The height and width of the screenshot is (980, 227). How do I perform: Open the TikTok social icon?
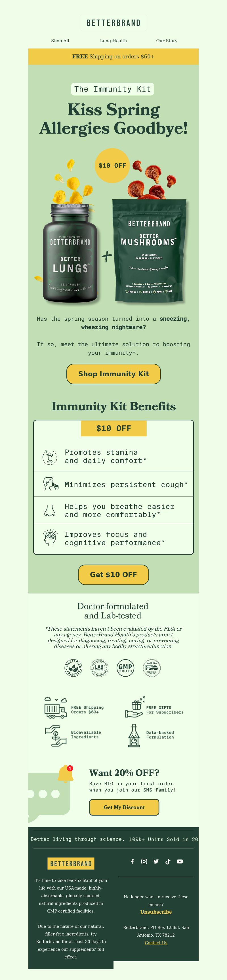click(168, 861)
